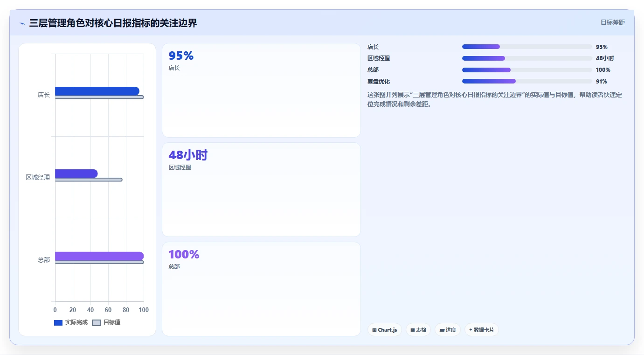Screen dimensions: 644x355
Task: Click the 店长 label in progress list
Action: click(373, 47)
